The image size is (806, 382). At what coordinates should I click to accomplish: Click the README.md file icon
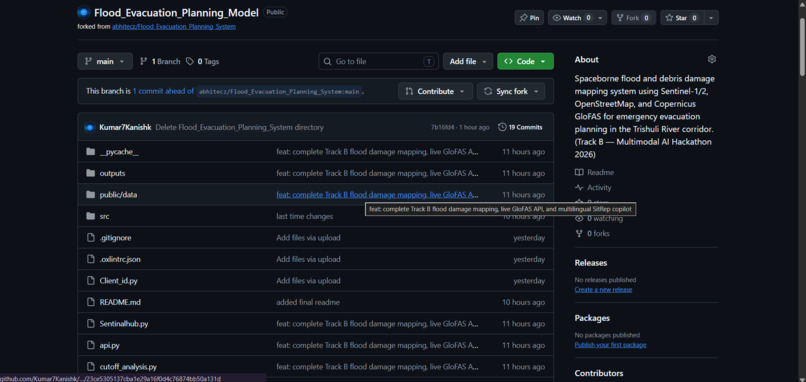coord(90,302)
